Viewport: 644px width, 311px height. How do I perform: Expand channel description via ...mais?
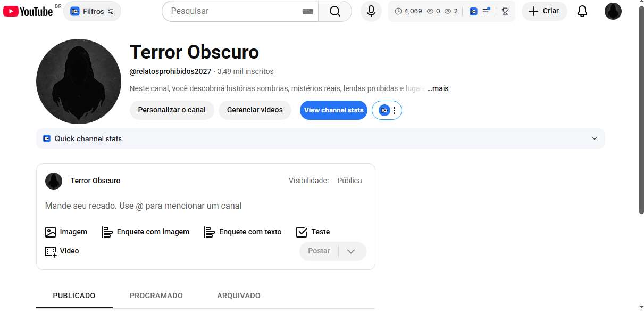coord(437,88)
